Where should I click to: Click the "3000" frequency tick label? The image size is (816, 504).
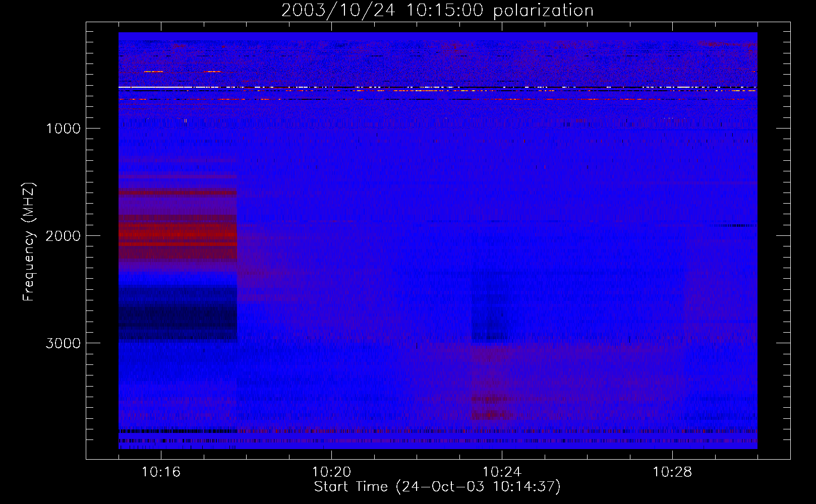click(x=63, y=343)
